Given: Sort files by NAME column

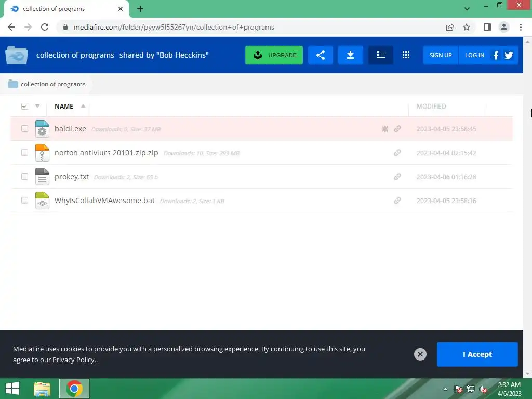Looking at the screenshot, I should click(x=64, y=106).
